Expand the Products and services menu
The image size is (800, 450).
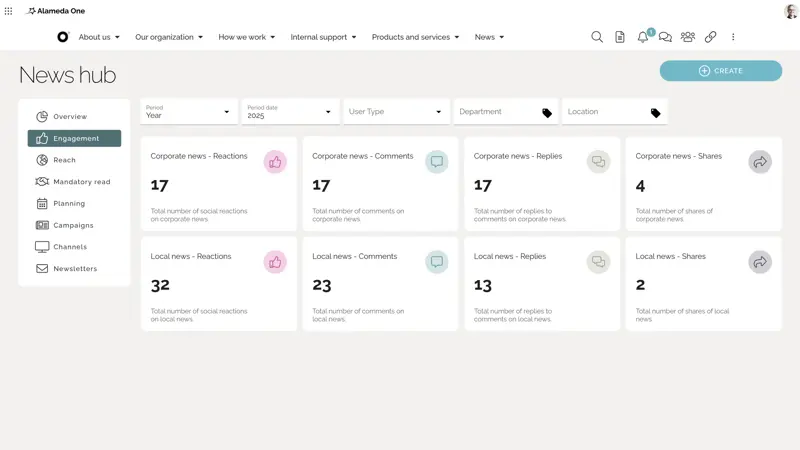pyautogui.click(x=415, y=37)
